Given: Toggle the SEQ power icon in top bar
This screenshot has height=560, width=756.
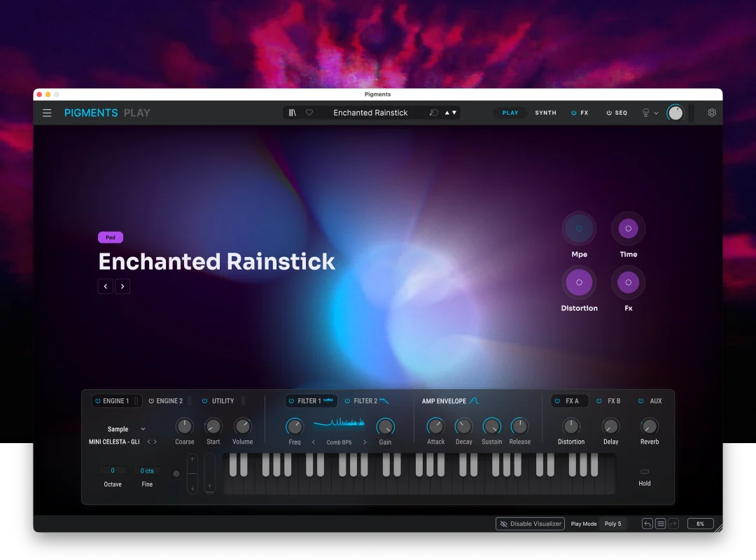Looking at the screenshot, I should coord(609,113).
